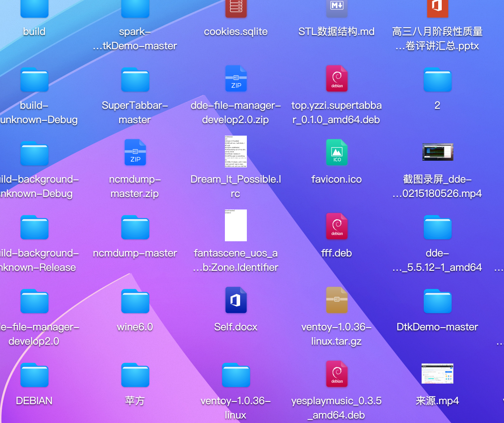Select ventoy-1.0.36-linux.tar.gz archive icon
Image resolution: width=504 pixels, height=423 pixels.
pos(336,300)
